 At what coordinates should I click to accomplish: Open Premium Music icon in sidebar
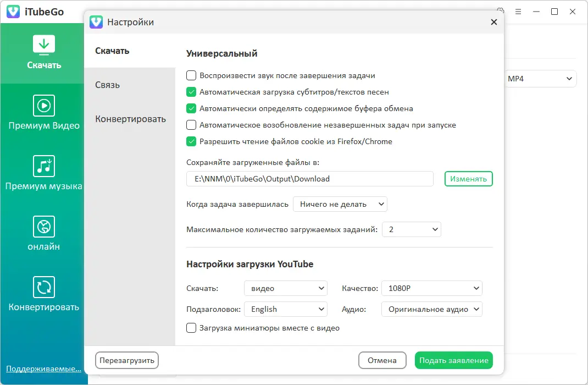point(44,166)
